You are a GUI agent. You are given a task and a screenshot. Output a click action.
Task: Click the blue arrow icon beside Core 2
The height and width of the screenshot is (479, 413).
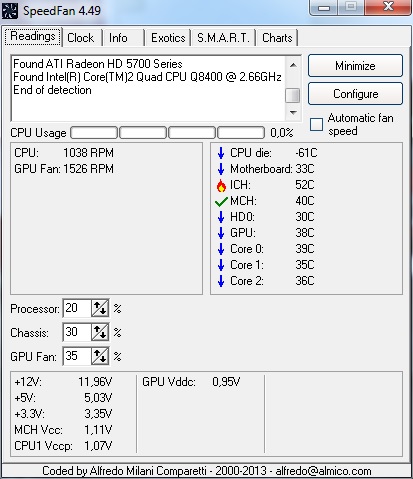[x=221, y=281]
